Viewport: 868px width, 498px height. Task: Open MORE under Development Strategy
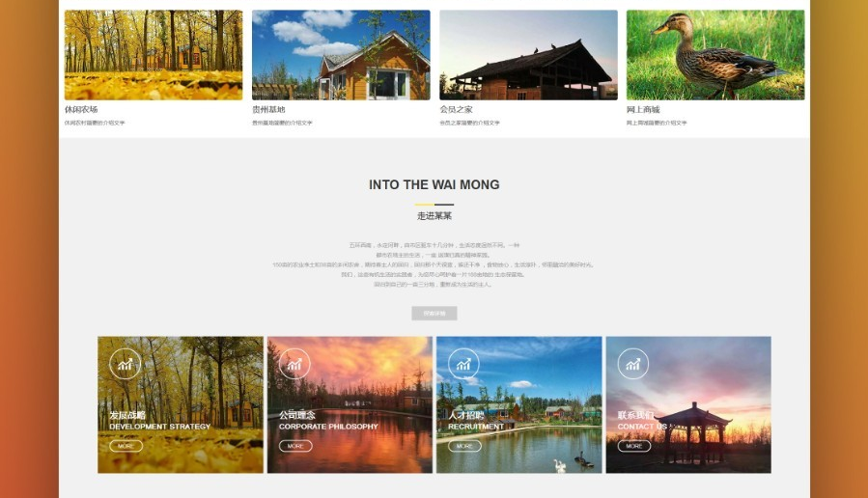pyautogui.click(x=126, y=446)
